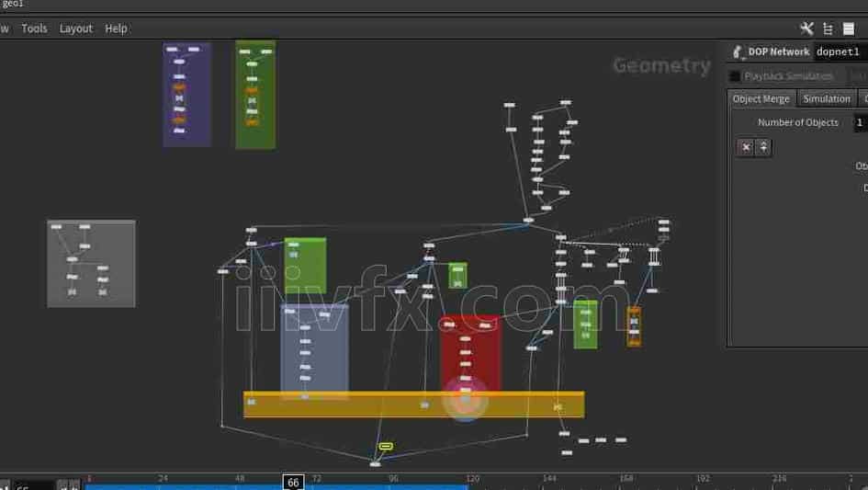Click frame 96 on the timeline

point(393,478)
